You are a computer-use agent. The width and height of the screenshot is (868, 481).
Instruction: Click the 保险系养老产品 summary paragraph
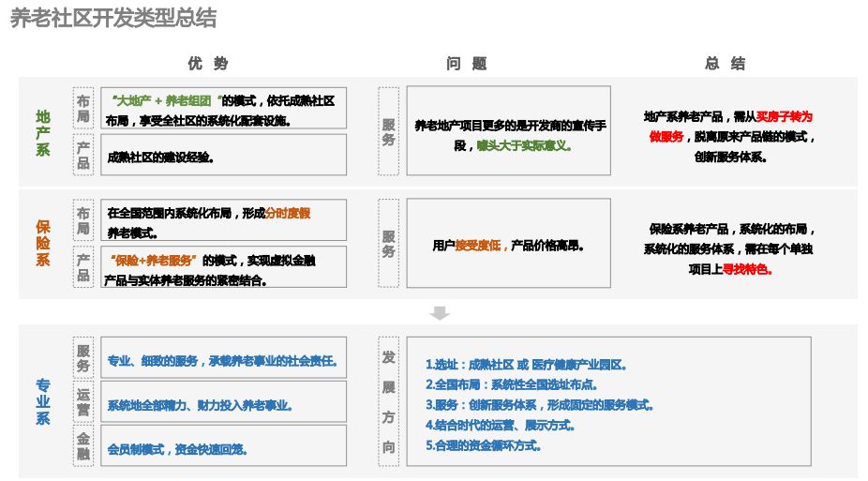729,248
